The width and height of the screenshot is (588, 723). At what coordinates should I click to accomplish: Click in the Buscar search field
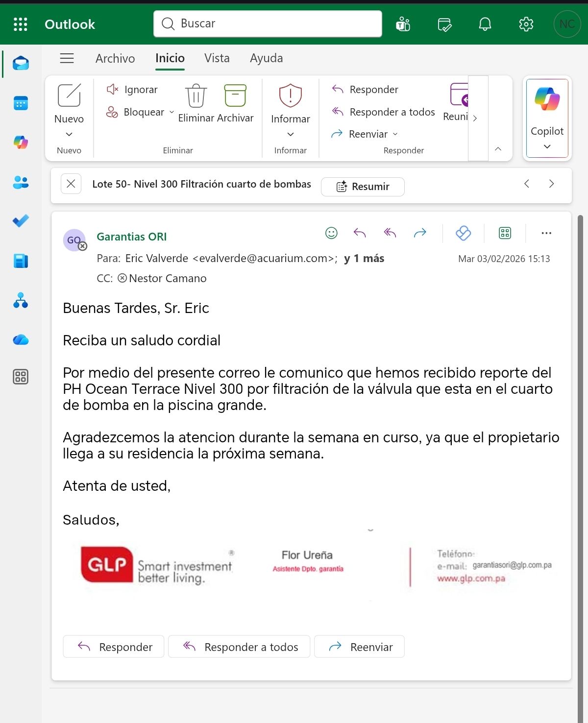274,24
